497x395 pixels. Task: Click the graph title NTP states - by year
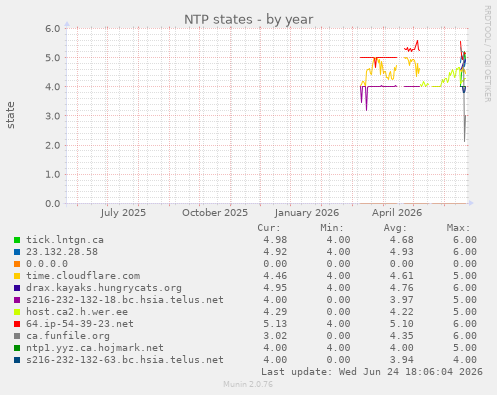pyautogui.click(x=249, y=20)
